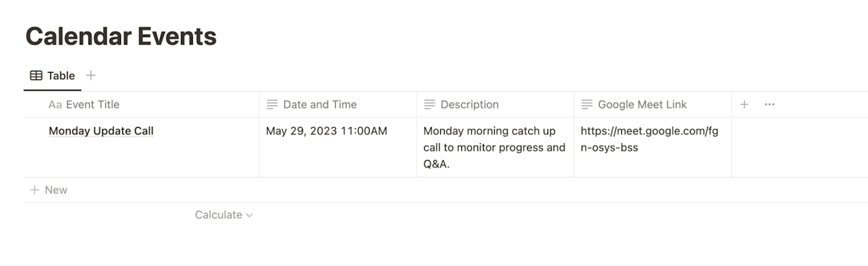Open the Description column header menu
This screenshot has width=868, height=266.
click(x=469, y=105)
